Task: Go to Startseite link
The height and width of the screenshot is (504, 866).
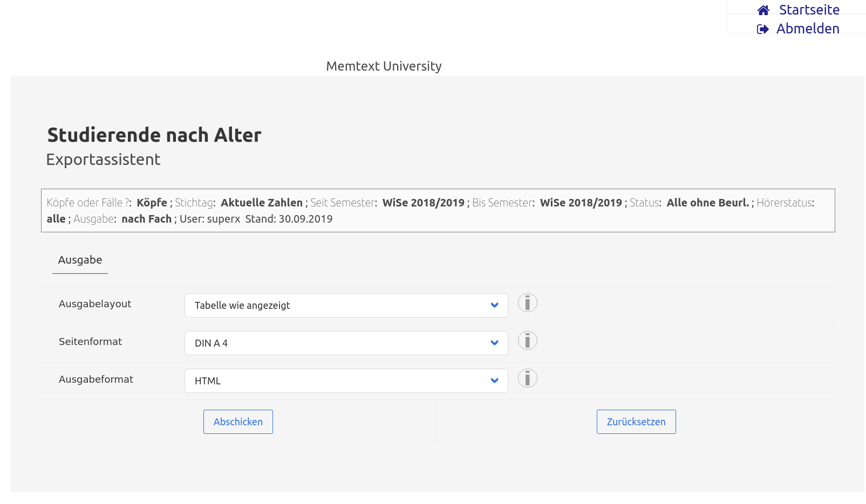Action: (x=809, y=10)
